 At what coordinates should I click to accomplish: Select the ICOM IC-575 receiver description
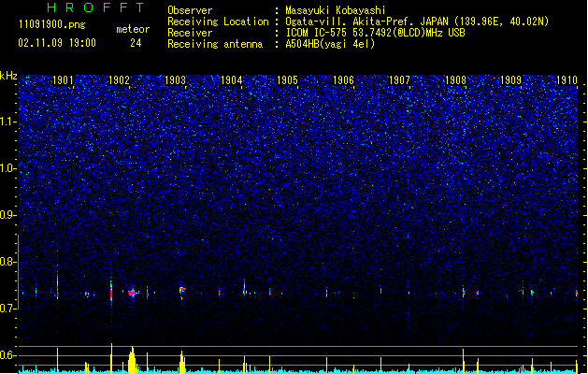pos(375,33)
